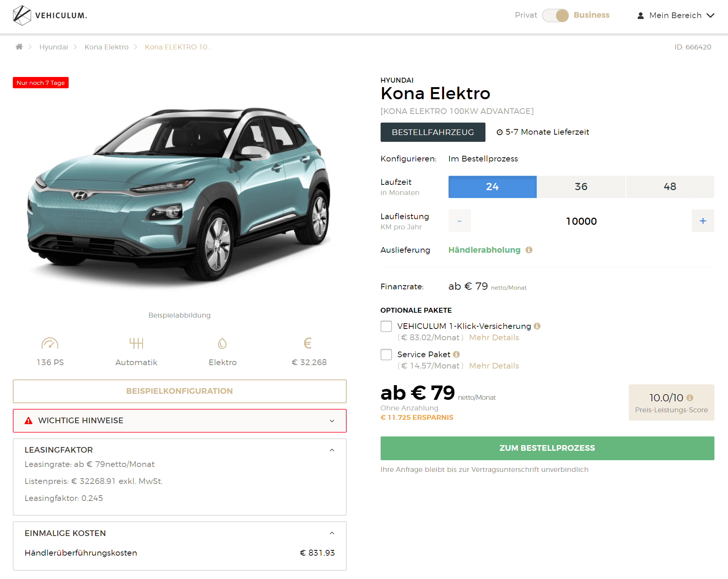Click the Nur noch 7 Tage badge
Image resolution: width=728 pixels, height=579 pixels.
coord(41,83)
